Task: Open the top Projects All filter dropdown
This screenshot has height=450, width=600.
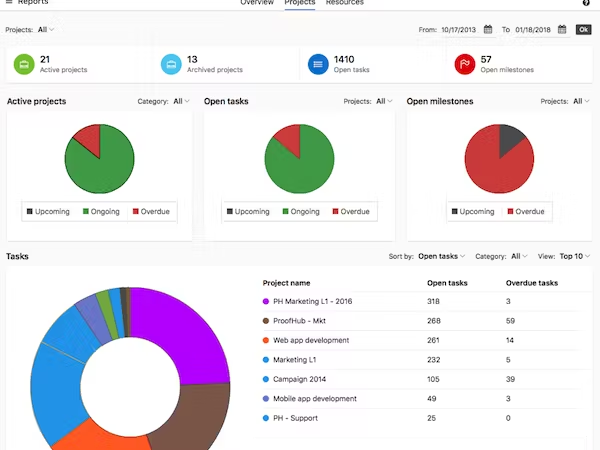Action: tap(46, 29)
